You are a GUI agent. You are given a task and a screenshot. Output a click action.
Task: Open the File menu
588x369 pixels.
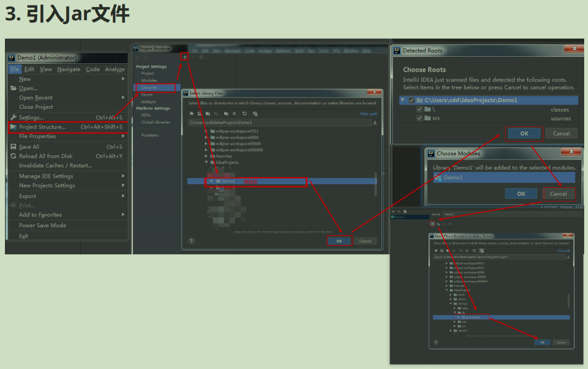coord(15,69)
